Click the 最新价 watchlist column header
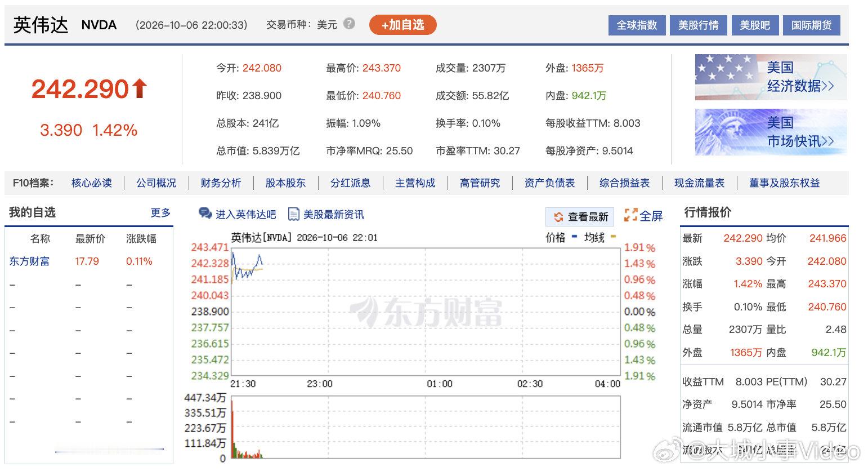The image size is (868, 471). (x=91, y=239)
